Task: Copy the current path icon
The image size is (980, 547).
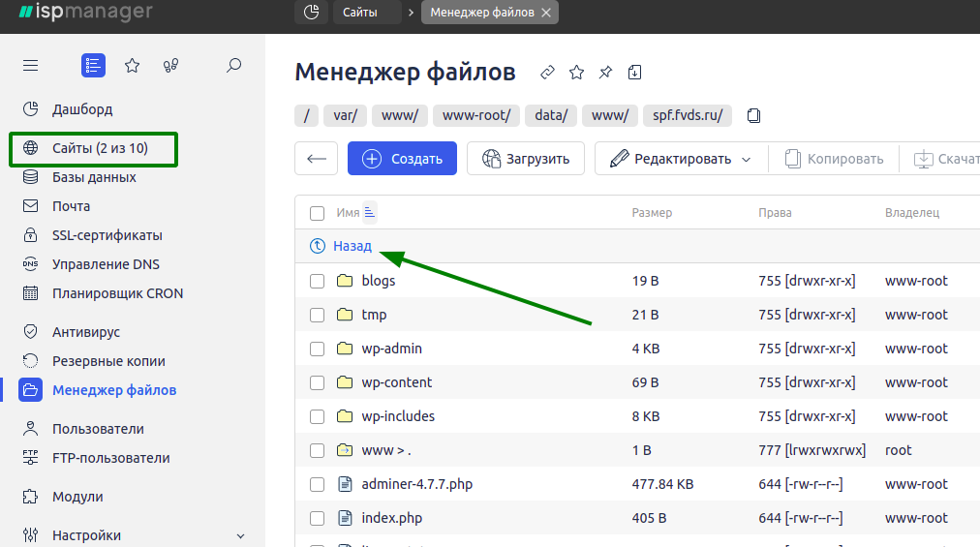Action: pyautogui.click(x=753, y=115)
